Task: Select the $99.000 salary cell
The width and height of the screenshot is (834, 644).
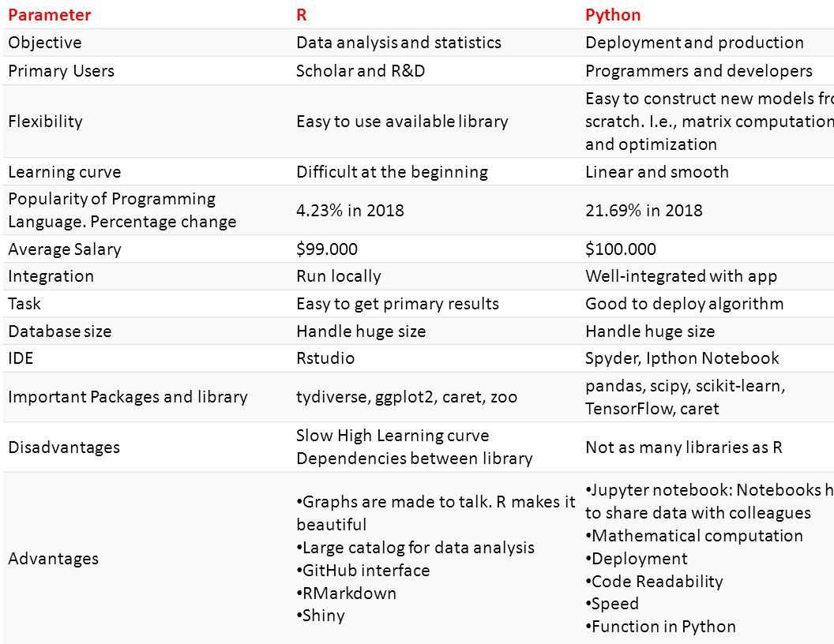Action: [x=327, y=249]
